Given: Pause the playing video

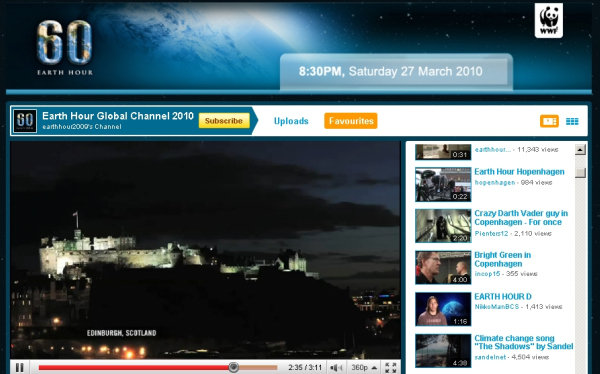Looking at the screenshot, I should click(x=20, y=367).
